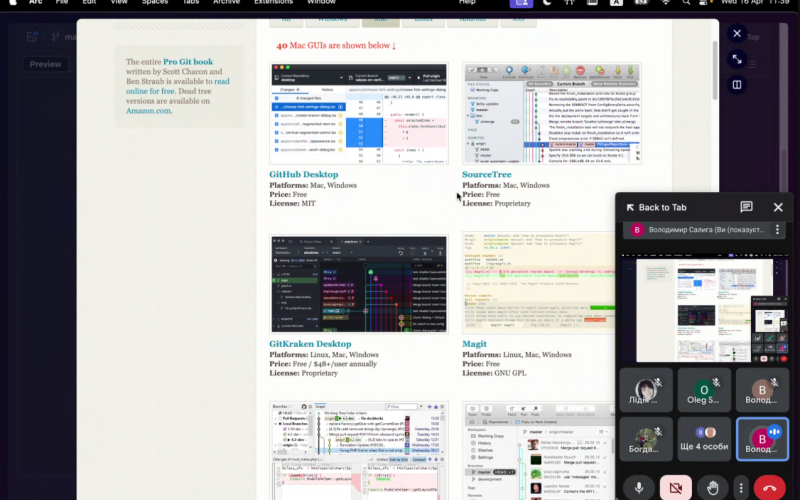Open the Help menu
The height and width of the screenshot is (500, 800).
click(x=467, y=2)
